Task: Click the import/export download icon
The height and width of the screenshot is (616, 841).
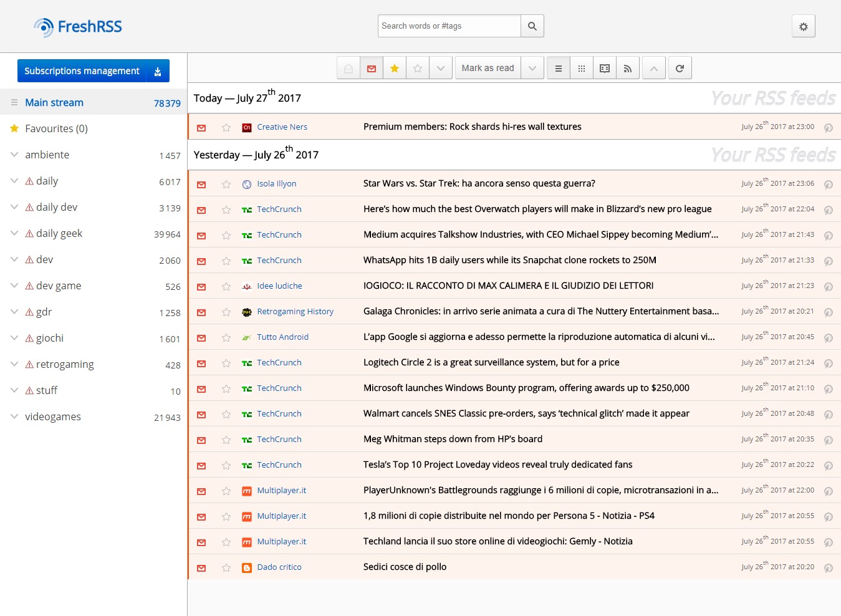Action: click(158, 71)
